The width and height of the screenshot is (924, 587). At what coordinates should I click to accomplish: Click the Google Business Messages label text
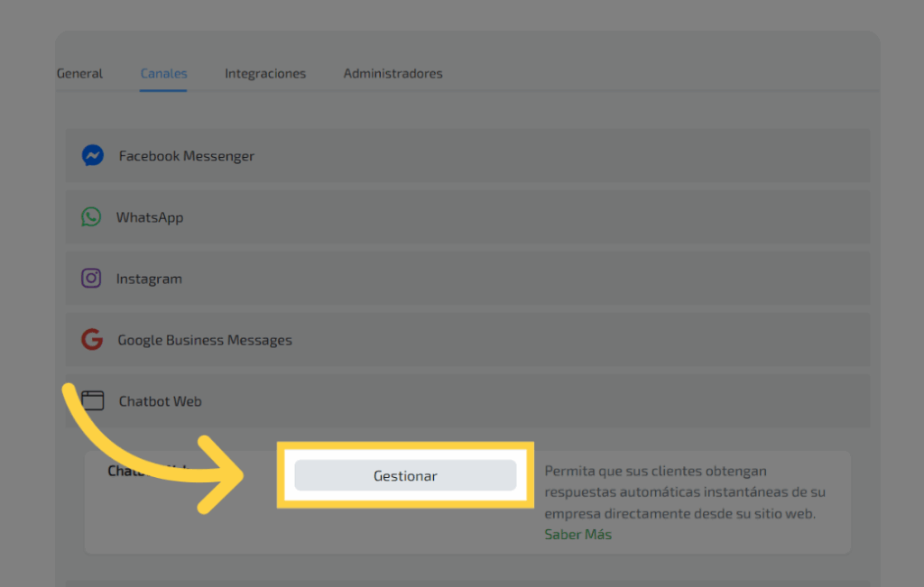[205, 340]
